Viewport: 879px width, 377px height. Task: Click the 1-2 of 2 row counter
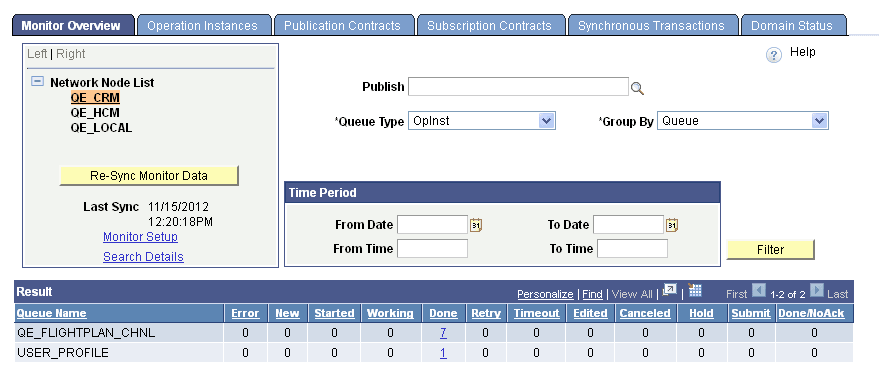point(788,294)
